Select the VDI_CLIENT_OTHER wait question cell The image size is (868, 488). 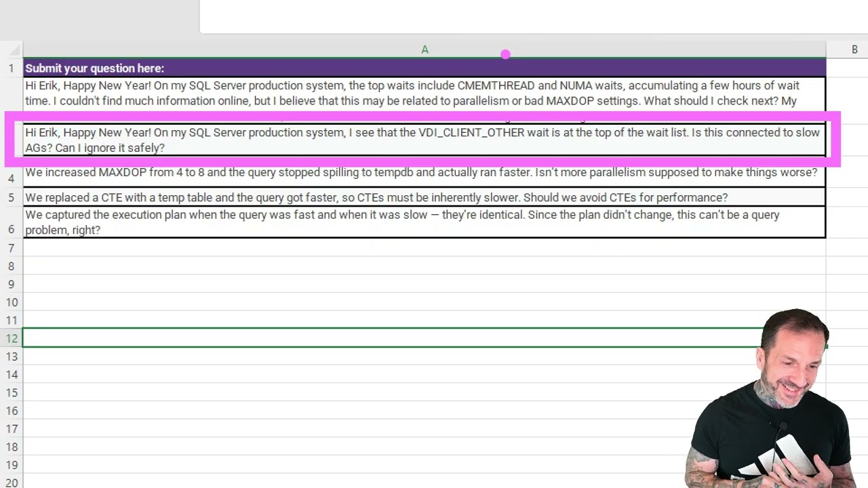click(425, 140)
